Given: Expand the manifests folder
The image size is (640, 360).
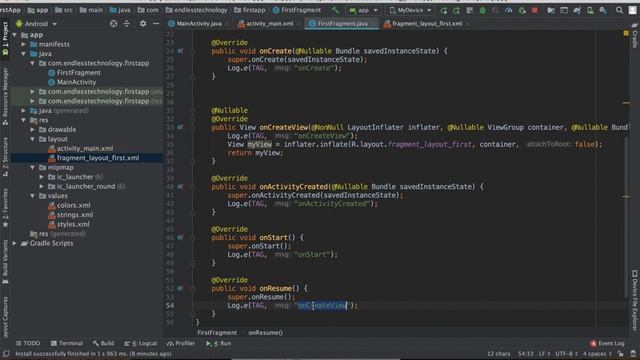Looking at the screenshot, I should [x=24, y=44].
